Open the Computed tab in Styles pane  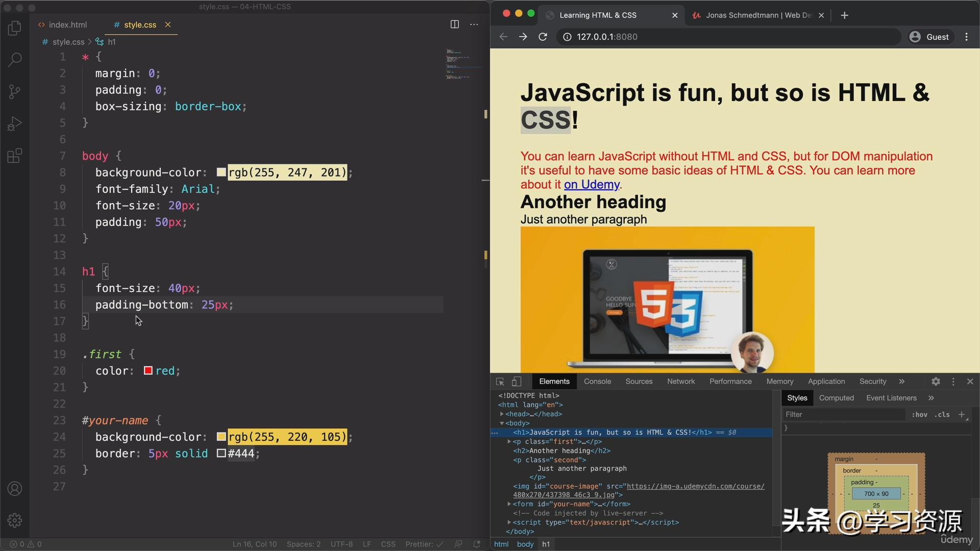pos(836,397)
